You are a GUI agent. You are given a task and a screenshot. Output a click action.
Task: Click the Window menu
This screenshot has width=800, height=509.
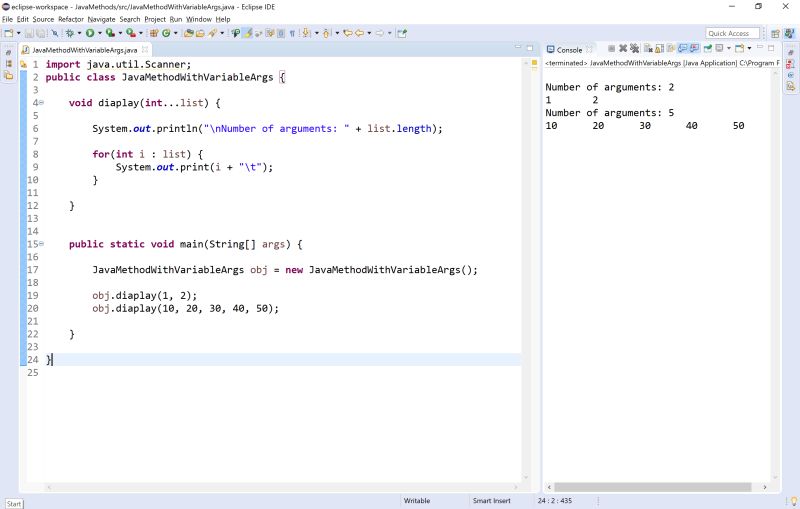[x=198, y=19]
